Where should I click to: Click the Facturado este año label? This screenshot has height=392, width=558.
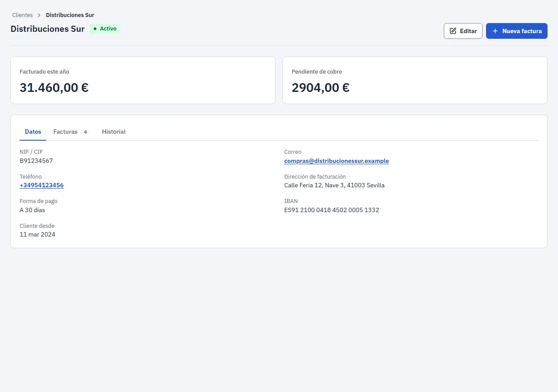point(44,71)
